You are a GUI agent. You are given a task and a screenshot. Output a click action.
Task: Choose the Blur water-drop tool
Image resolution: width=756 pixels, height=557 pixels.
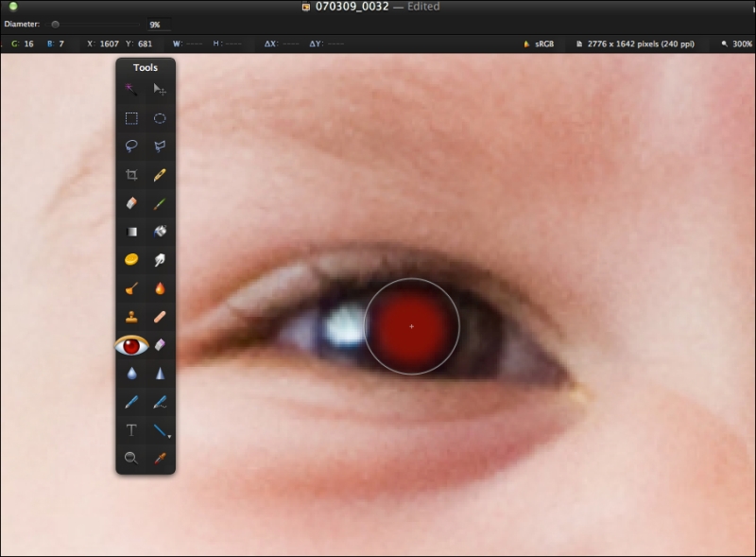click(x=131, y=374)
